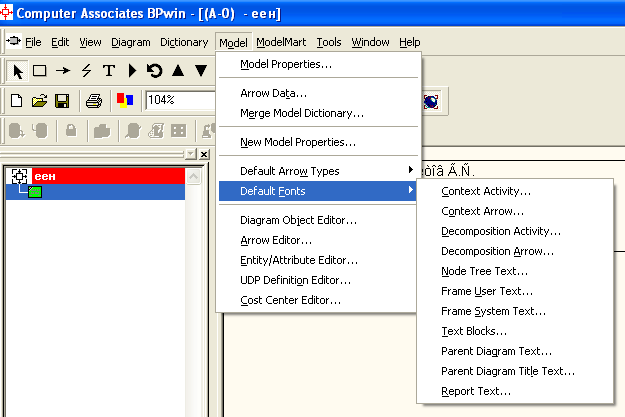Go to child diagram with down triangle
Viewport: 625px width, 417px height.
[201, 71]
